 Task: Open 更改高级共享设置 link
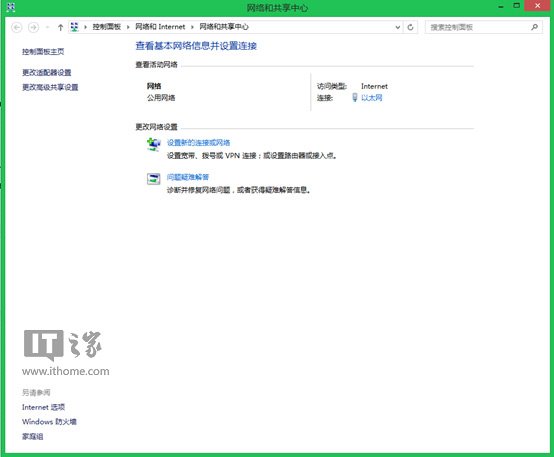(x=50, y=87)
